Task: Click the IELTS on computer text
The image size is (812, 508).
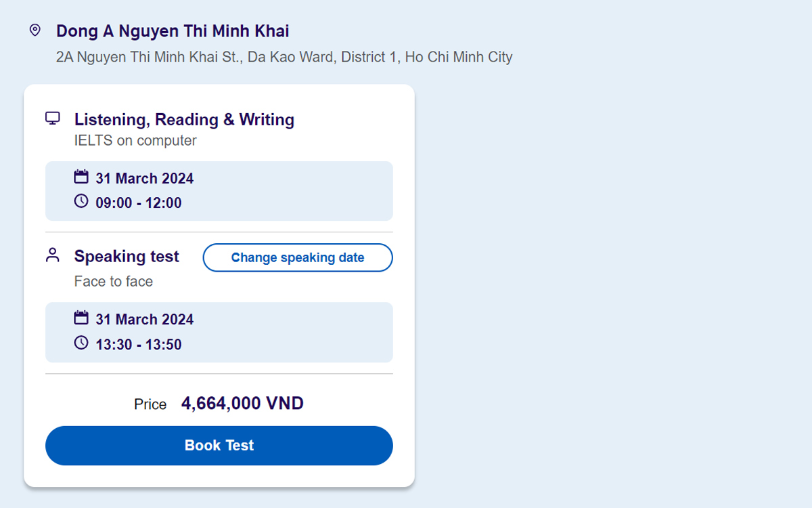Action: pos(135,141)
